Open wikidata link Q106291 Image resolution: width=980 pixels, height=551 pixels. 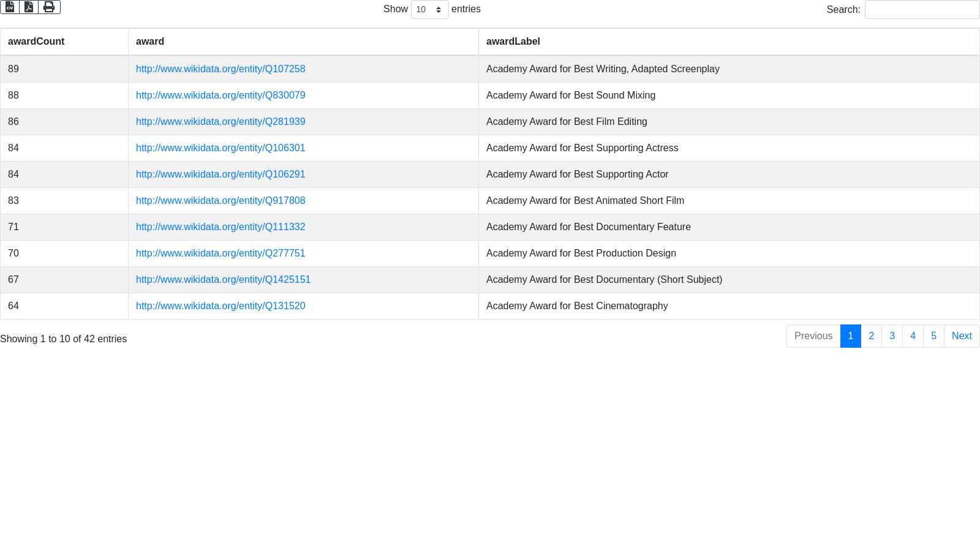click(221, 174)
